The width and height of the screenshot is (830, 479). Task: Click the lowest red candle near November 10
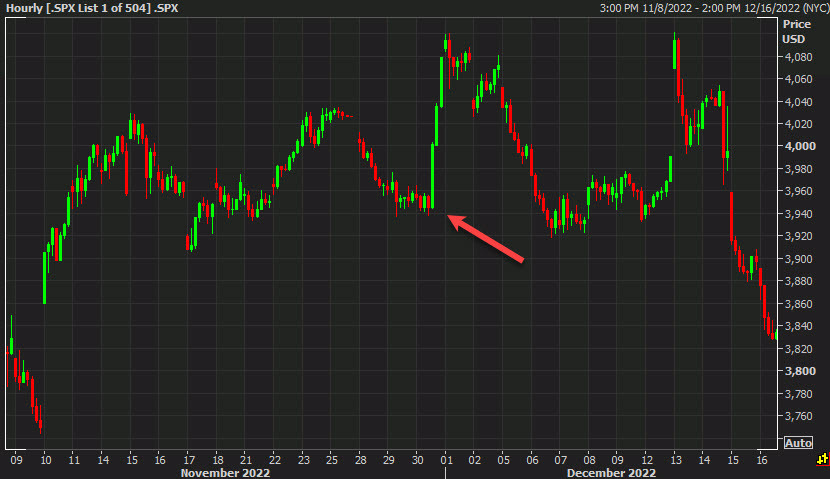40,420
